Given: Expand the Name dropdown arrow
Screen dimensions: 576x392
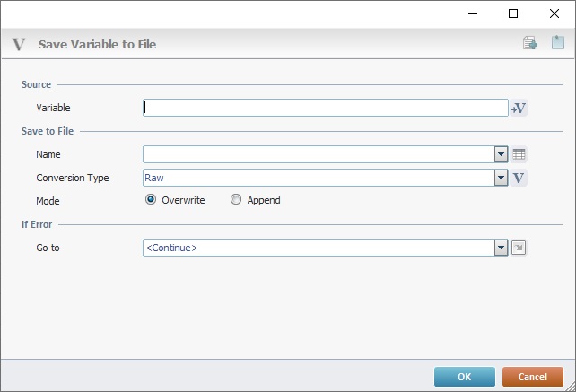Looking at the screenshot, I should point(502,154).
